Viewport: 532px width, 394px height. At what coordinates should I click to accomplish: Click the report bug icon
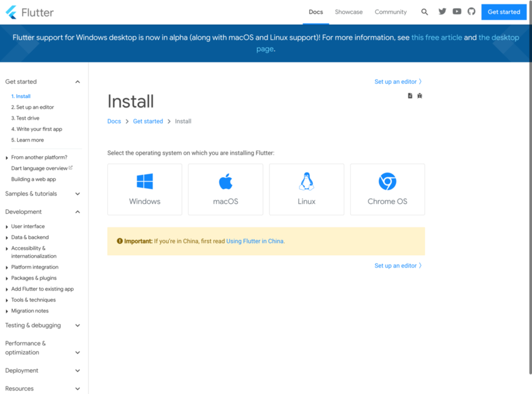coord(420,96)
